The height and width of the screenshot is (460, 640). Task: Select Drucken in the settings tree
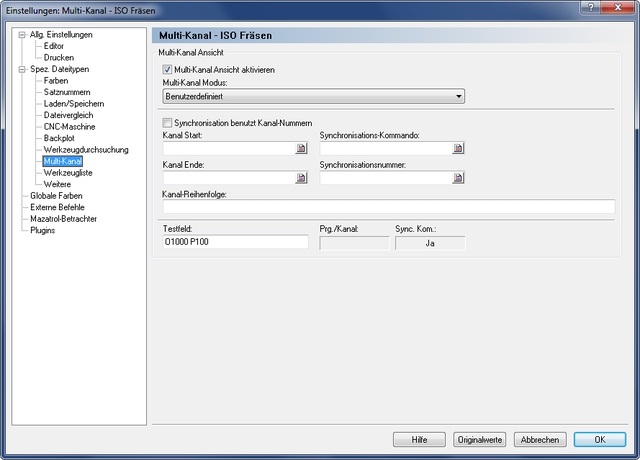click(59, 58)
